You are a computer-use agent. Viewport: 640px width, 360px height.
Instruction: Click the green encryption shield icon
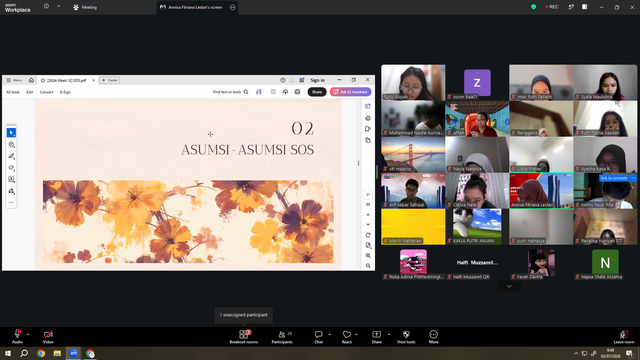pos(533,7)
